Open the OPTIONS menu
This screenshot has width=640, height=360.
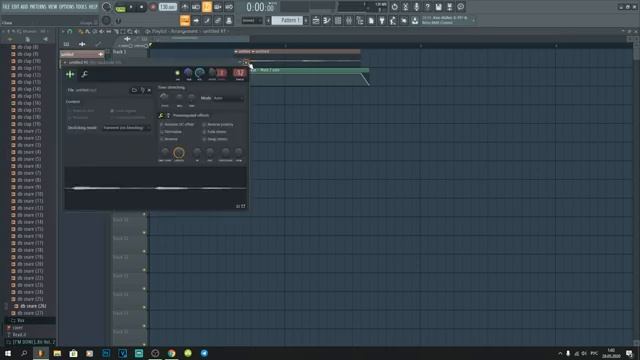67,7
